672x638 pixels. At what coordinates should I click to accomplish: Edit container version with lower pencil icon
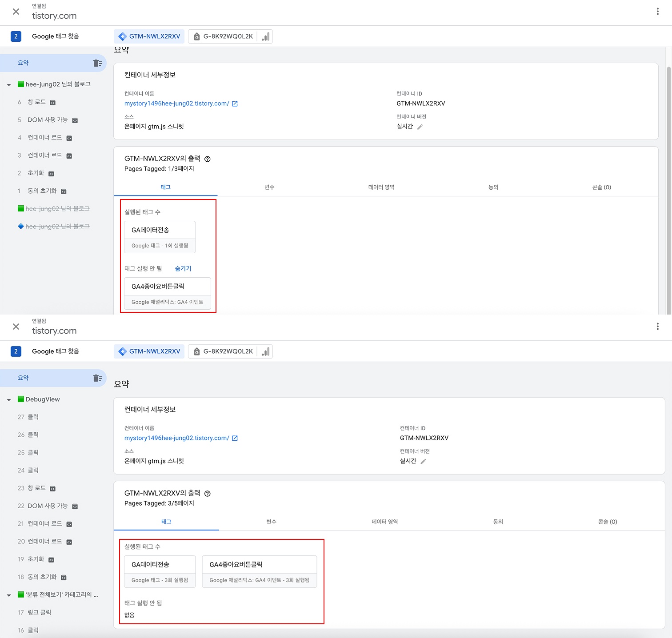tap(424, 461)
